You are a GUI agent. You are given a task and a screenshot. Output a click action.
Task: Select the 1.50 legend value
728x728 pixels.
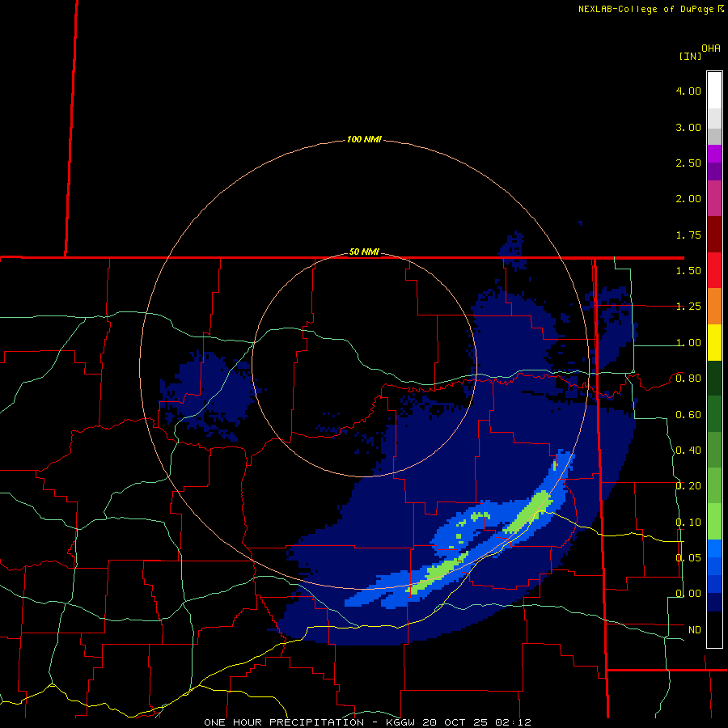[688, 271]
